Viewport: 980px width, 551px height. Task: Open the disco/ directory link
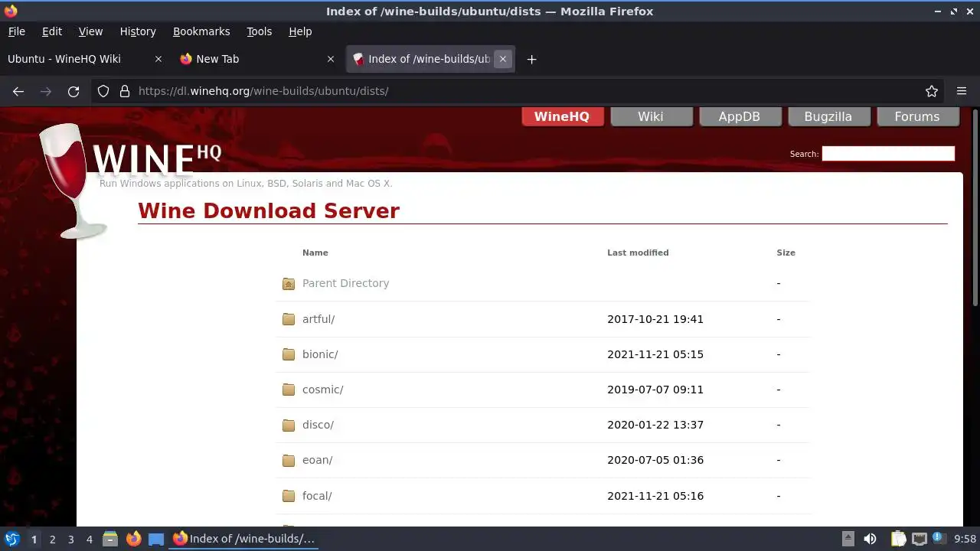[318, 425]
